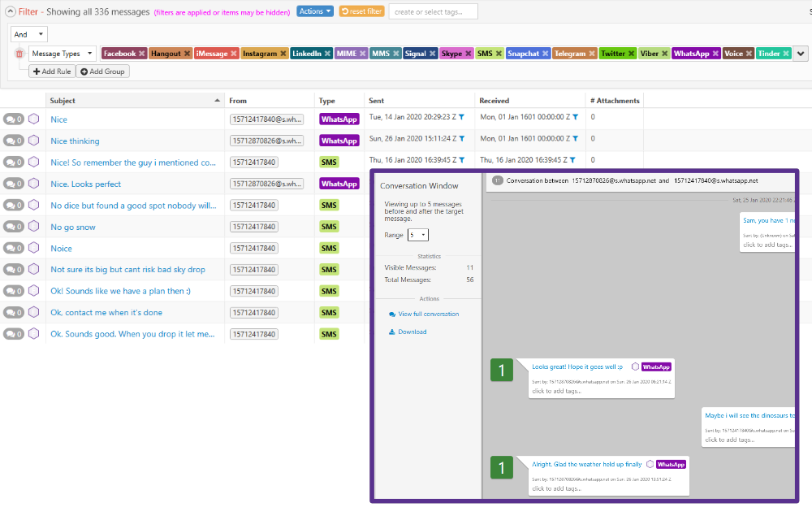
Task: Open the 'Nice thinking' message link
Action: coord(75,141)
